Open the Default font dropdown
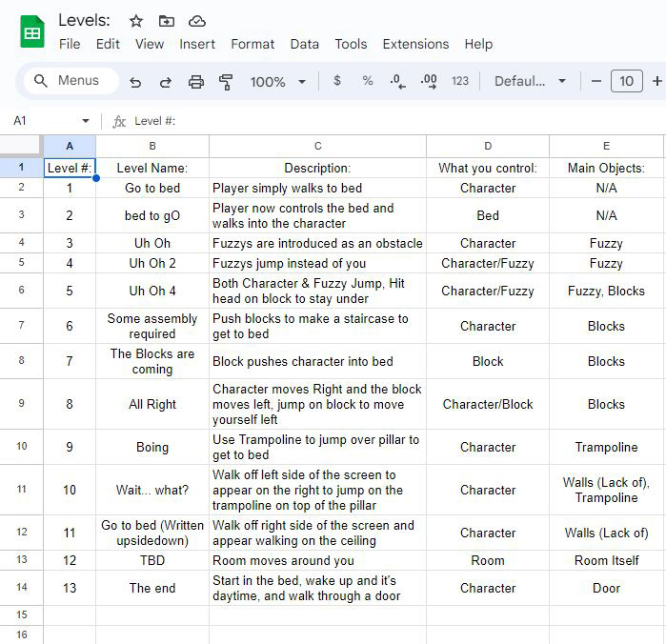The height and width of the screenshot is (644, 666). coord(530,81)
